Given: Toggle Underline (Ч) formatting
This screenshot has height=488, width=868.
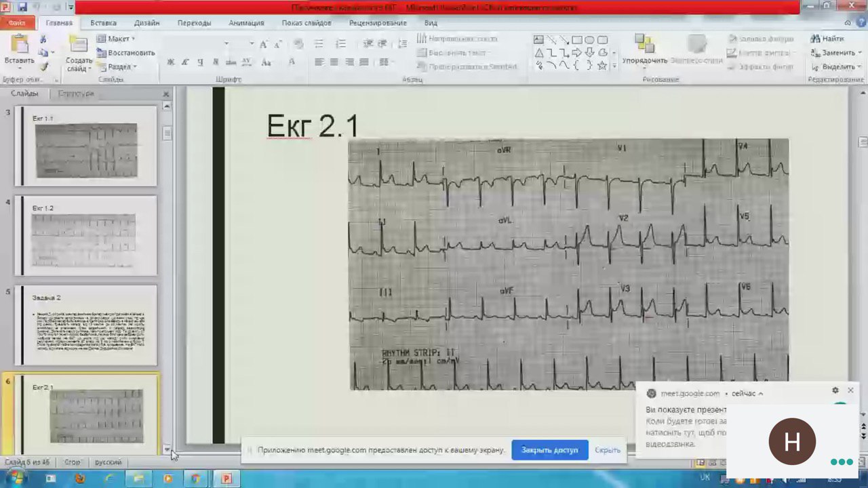Looking at the screenshot, I should [x=200, y=62].
